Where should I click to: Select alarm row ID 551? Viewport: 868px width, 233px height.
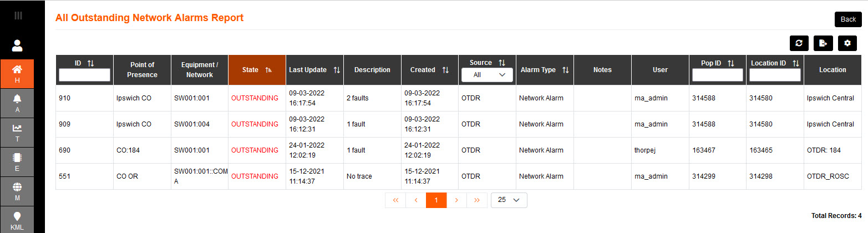[x=459, y=176]
